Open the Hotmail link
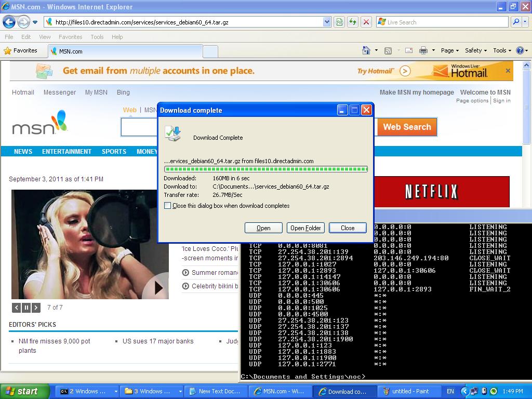 tap(23, 92)
